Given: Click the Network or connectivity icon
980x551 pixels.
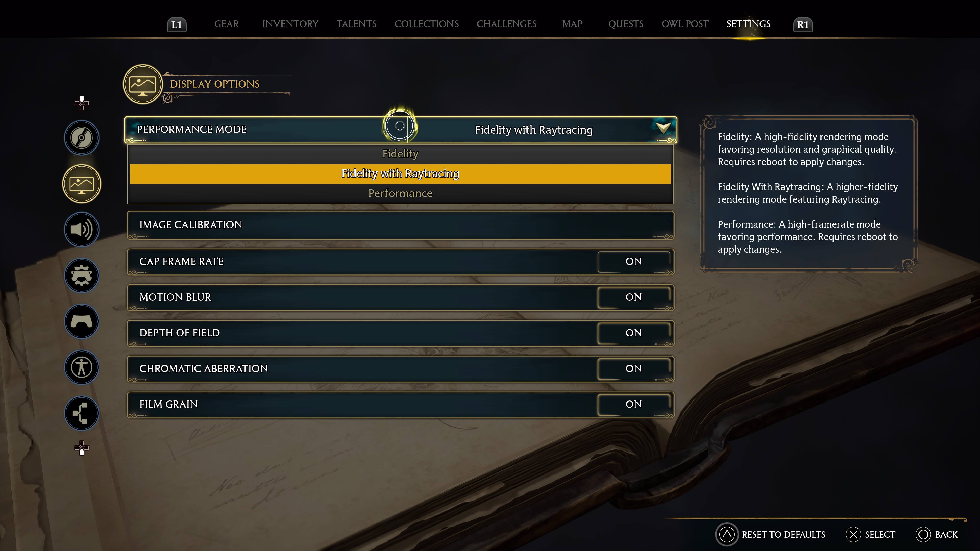Looking at the screenshot, I should 81,413.
